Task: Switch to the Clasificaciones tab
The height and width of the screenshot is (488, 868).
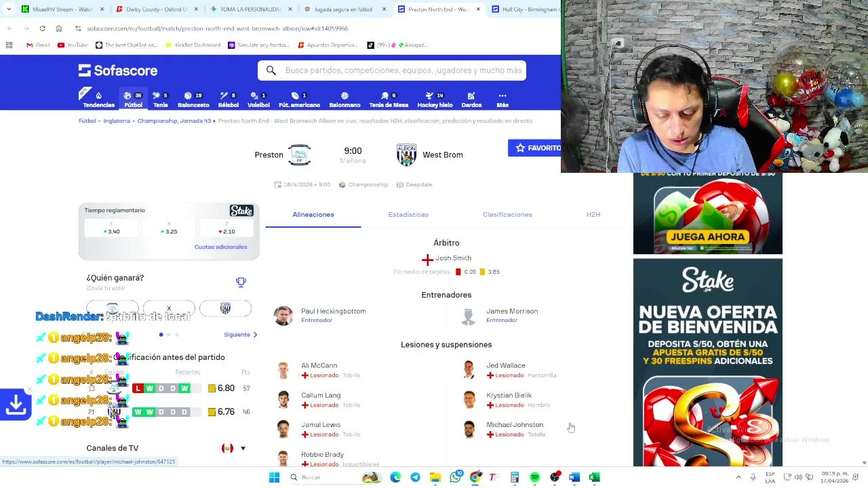Action: click(x=507, y=214)
